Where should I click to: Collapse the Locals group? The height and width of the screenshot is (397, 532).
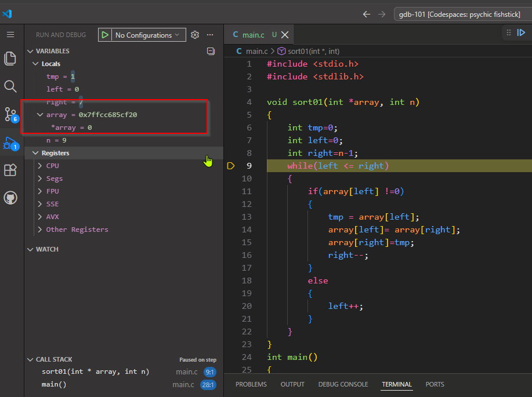pos(35,64)
